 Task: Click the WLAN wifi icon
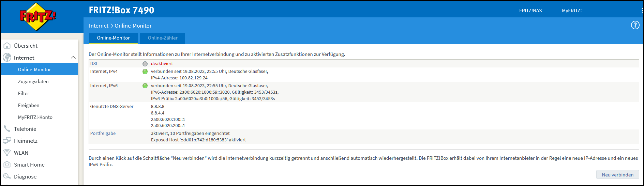click(x=7, y=153)
